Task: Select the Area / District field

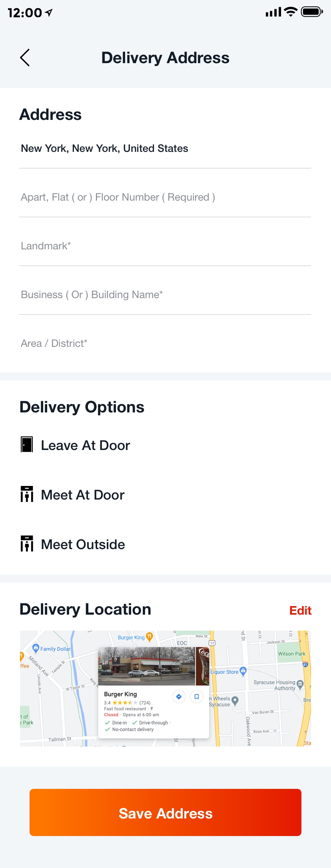Action: point(165,344)
